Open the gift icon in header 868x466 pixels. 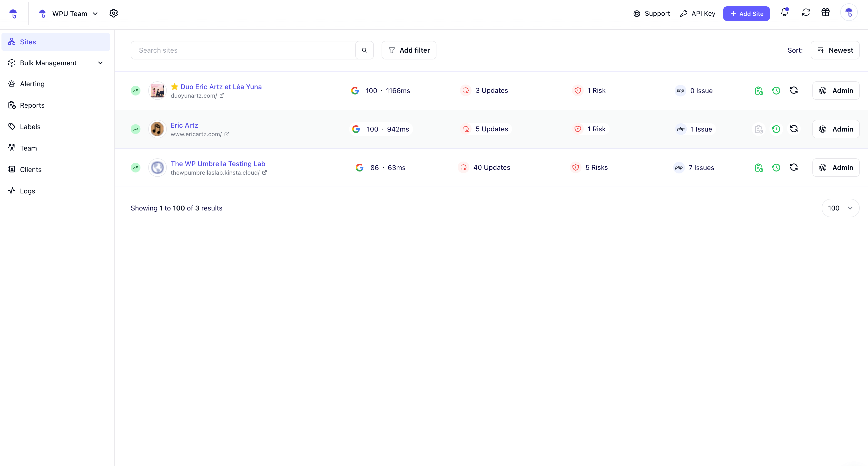point(826,13)
